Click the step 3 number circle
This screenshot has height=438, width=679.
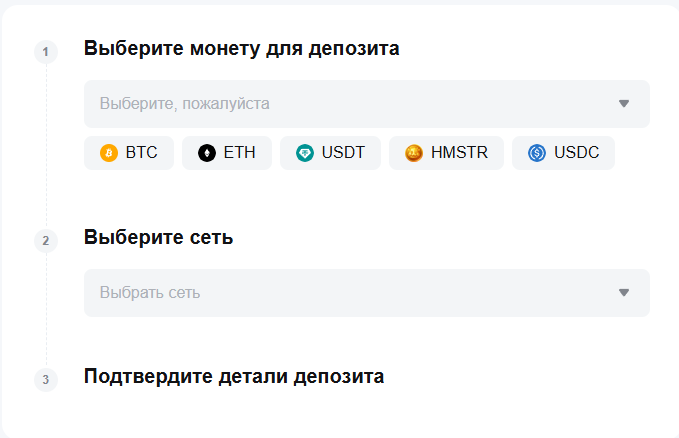(46, 379)
